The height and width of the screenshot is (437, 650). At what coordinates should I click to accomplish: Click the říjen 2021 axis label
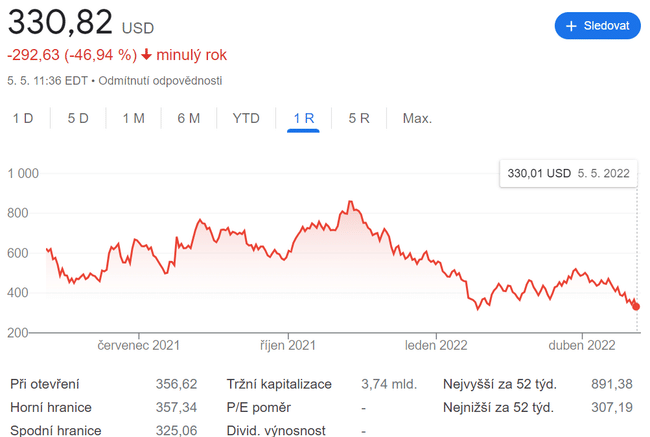(288, 346)
